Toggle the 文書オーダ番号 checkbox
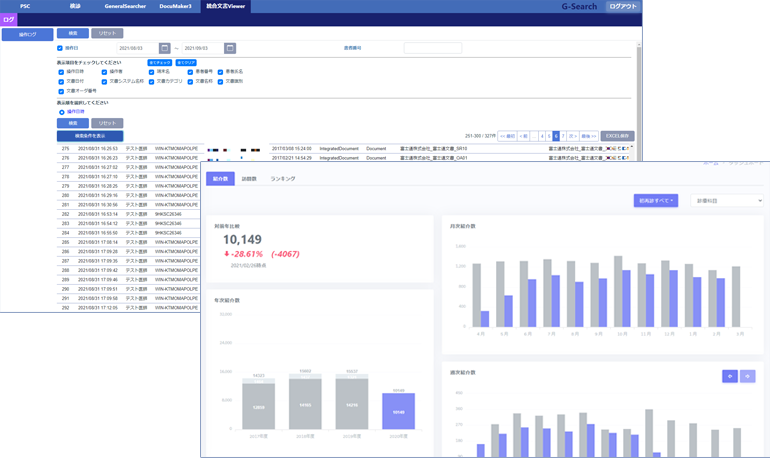The height and width of the screenshot is (458, 770). [x=61, y=91]
